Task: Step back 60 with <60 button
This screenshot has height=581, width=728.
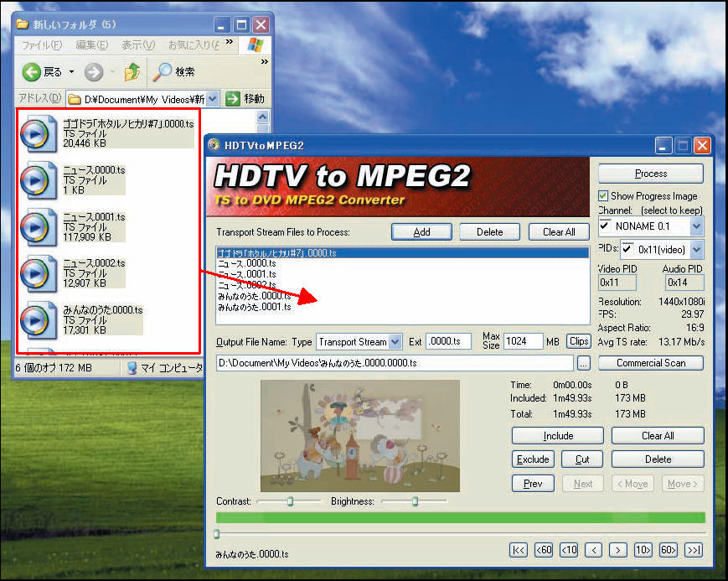Action: click(544, 550)
